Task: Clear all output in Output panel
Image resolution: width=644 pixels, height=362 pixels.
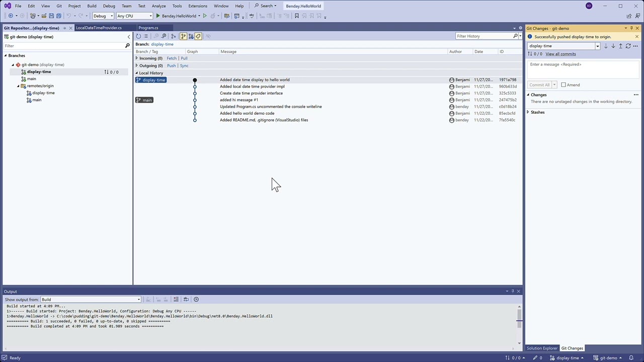Action: (x=176, y=299)
